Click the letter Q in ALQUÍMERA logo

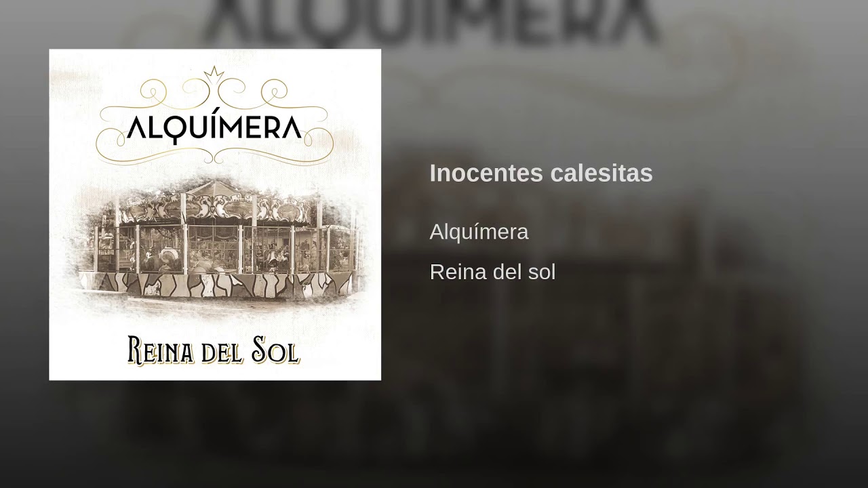[179, 129]
